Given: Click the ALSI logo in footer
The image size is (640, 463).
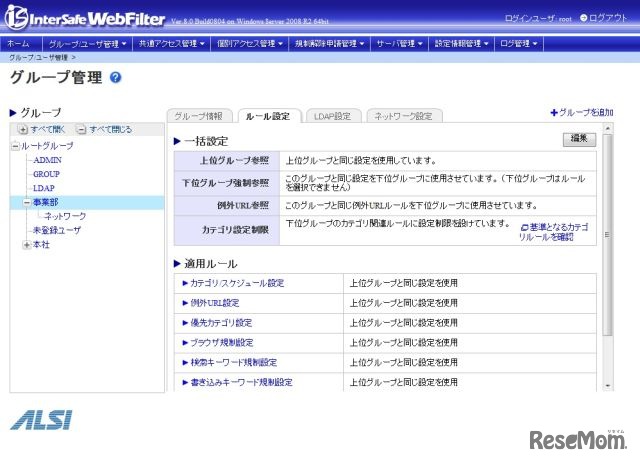Looking at the screenshot, I should (x=42, y=419).
